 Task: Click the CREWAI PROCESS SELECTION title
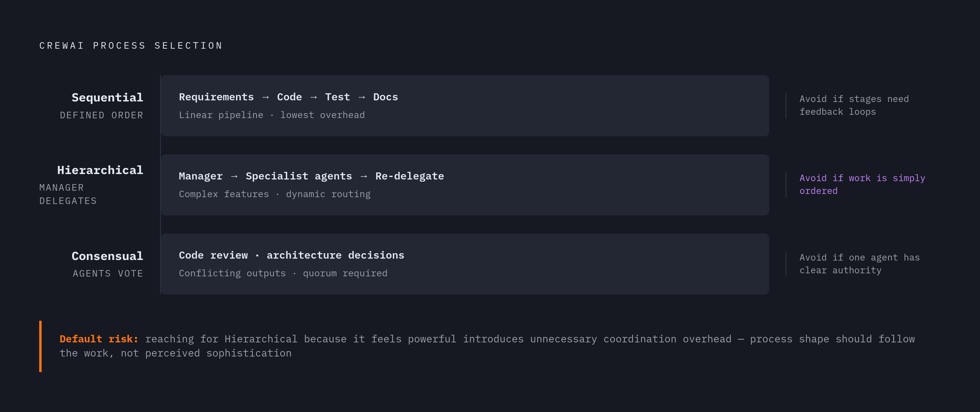point(131,46)
